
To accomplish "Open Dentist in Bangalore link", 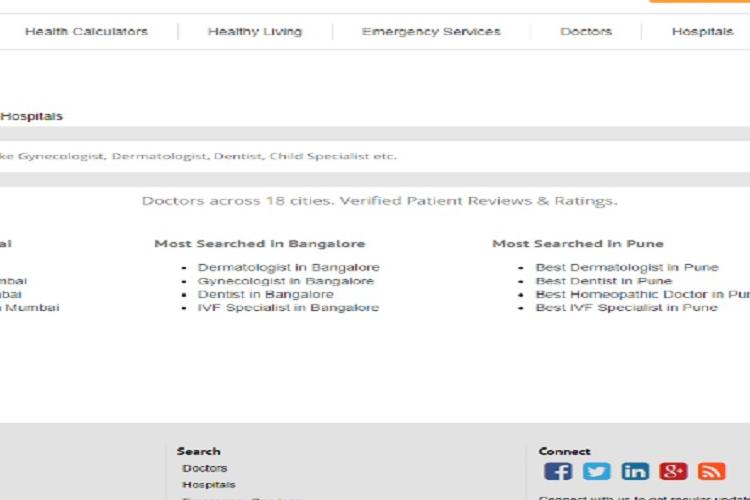I will (x=265, y=294).
